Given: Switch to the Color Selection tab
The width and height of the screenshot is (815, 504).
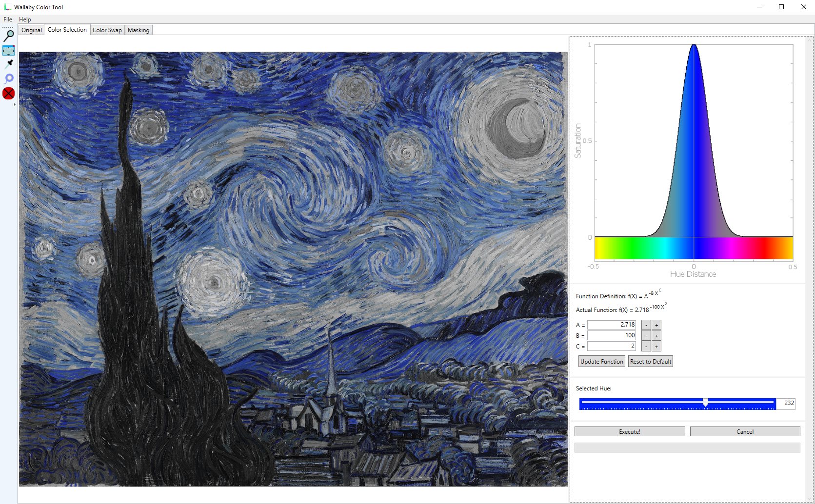Looking at the screenshot, I should tap(67, 30).
